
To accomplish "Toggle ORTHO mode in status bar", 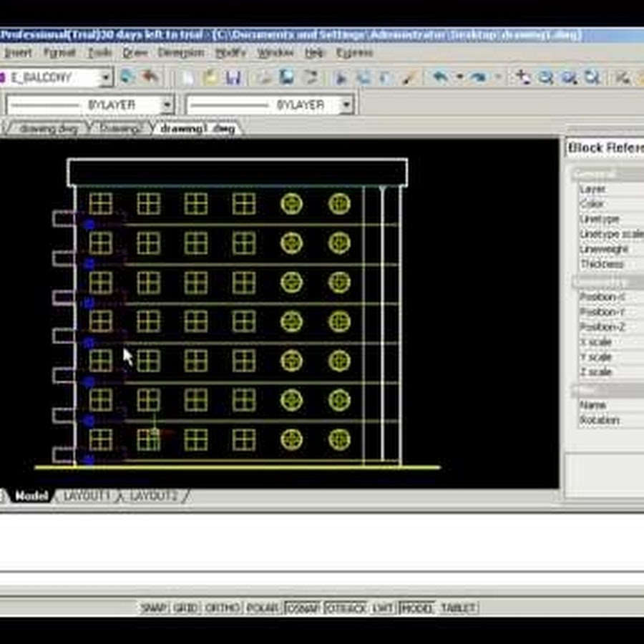I will pyautogui.click(x=223, y=608).
